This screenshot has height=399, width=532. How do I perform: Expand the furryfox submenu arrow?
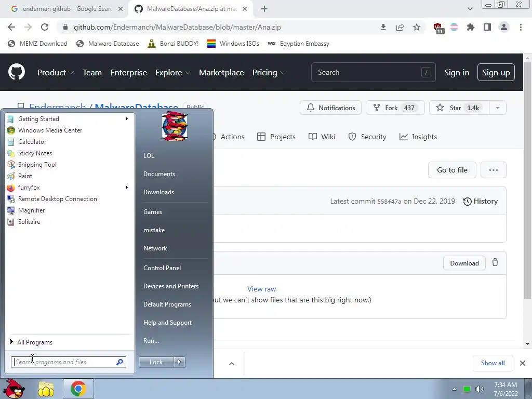click(x=127, y=187)
